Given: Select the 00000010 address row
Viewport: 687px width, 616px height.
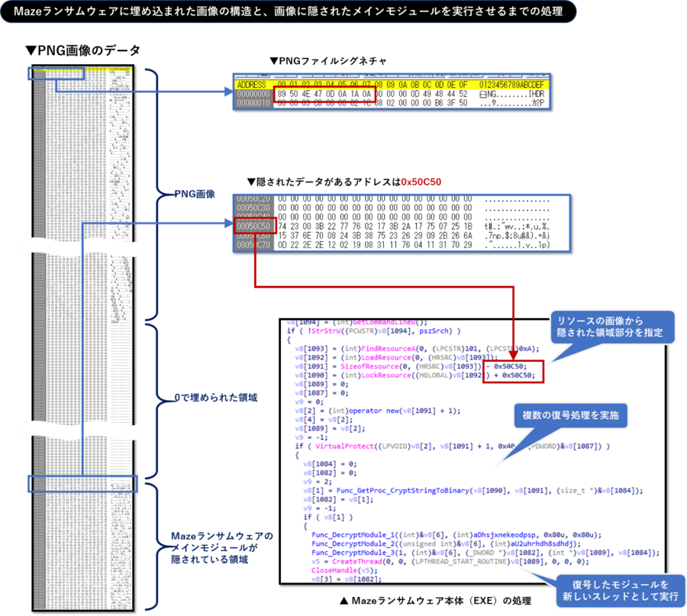Looking at the screenshot, I should pos(253,104).
